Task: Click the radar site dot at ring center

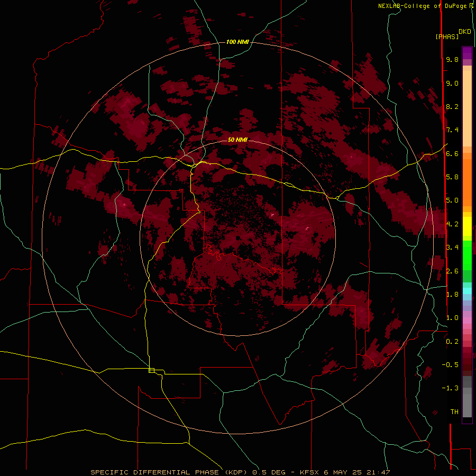Action: click(237, 237)
